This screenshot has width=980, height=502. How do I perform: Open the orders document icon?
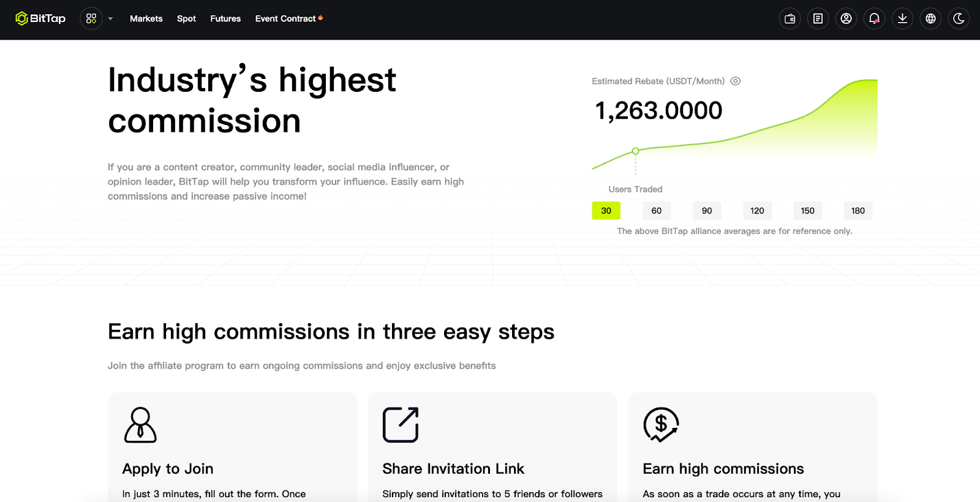coord(818,18)
